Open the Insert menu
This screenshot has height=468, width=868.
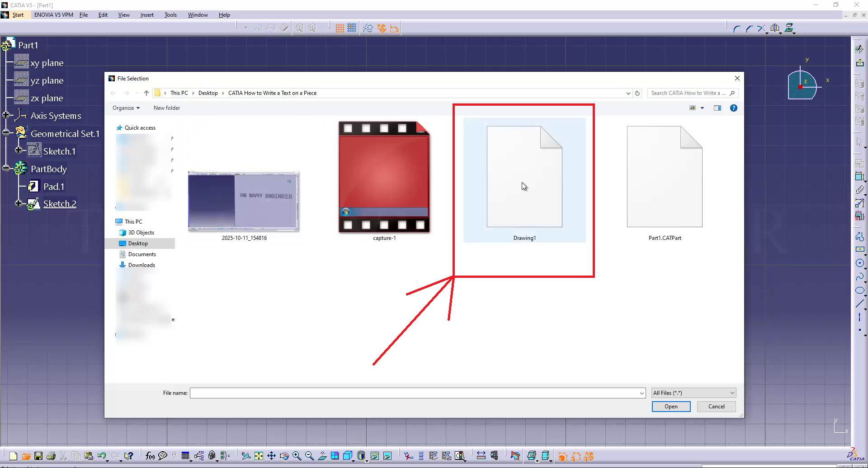[x=147, y=15]
